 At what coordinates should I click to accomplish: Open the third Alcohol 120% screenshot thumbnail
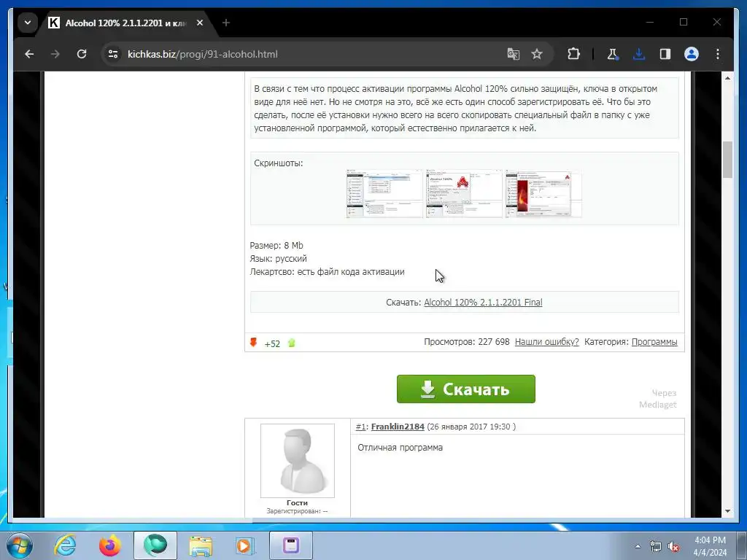(x=543, y=193)
